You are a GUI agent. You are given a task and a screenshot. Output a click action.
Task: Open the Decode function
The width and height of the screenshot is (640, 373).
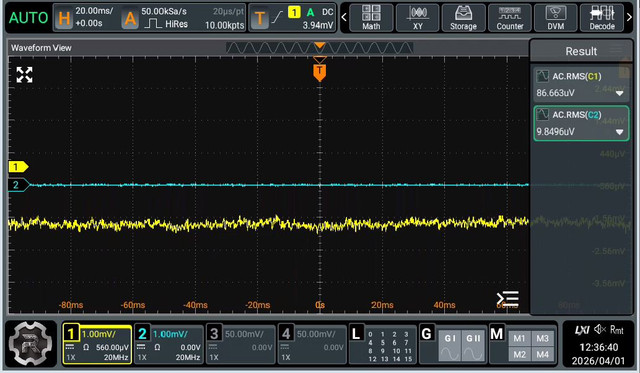(602, 18)
